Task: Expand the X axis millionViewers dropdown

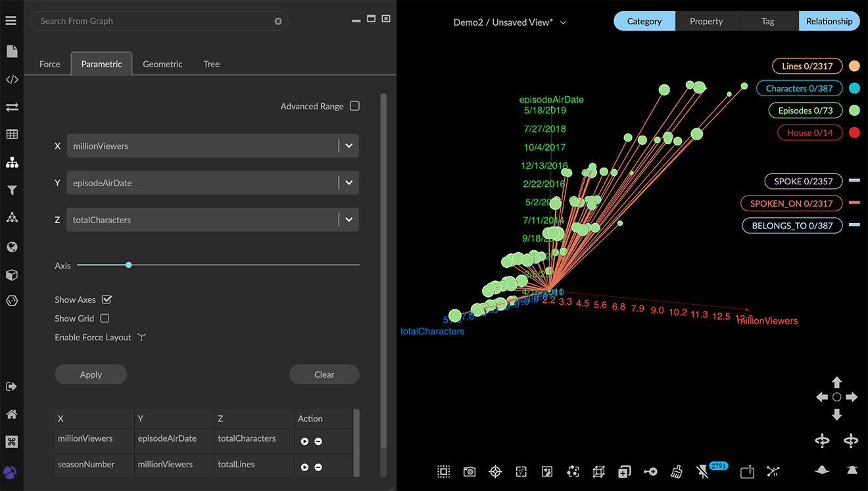Action: coord(349,146)
